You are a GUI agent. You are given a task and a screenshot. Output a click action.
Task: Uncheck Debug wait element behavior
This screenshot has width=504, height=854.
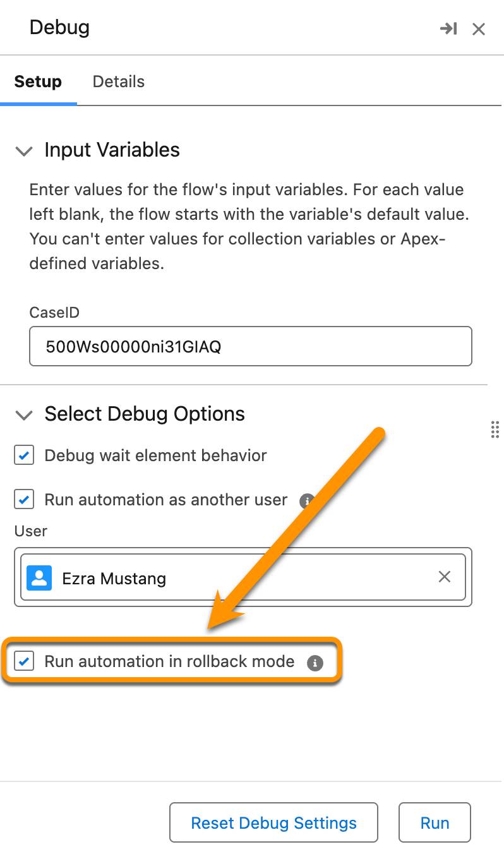pyautogui.click(x=23, y=455)
